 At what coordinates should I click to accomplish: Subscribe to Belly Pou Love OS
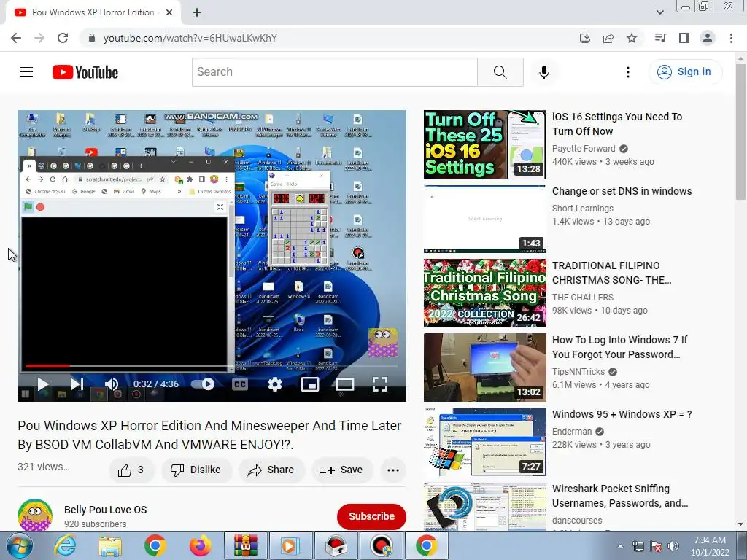pyautogui.click(x=371, y=517)
